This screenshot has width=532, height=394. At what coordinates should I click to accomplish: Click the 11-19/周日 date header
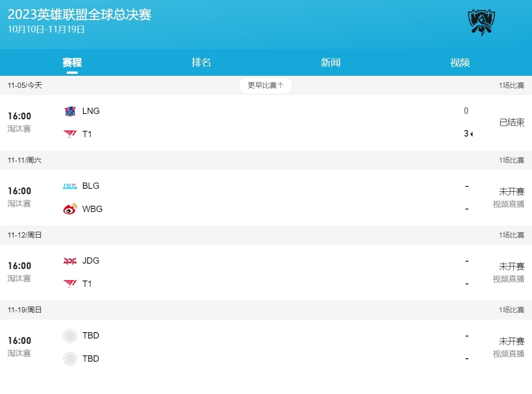(x=25, y=310)
